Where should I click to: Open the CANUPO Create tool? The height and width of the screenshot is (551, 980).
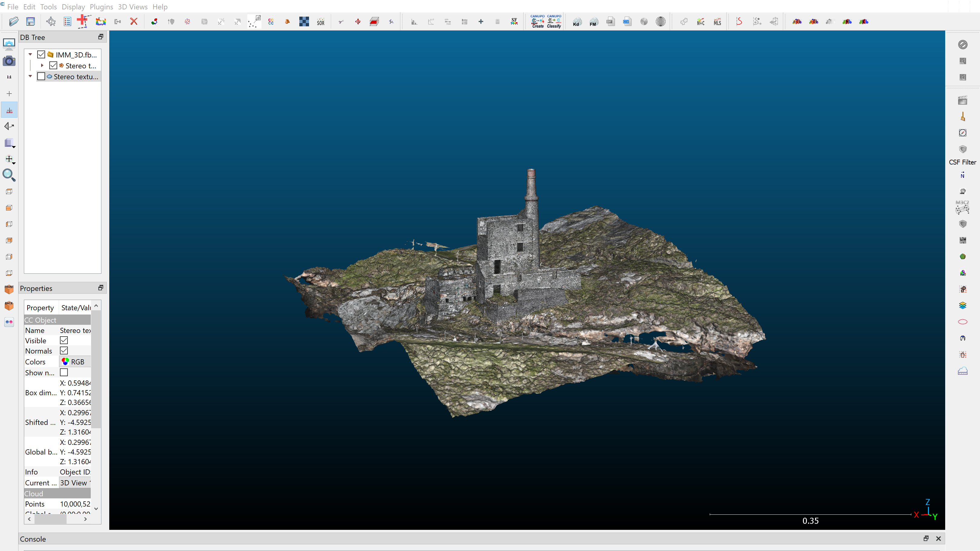tap(538, 22)
